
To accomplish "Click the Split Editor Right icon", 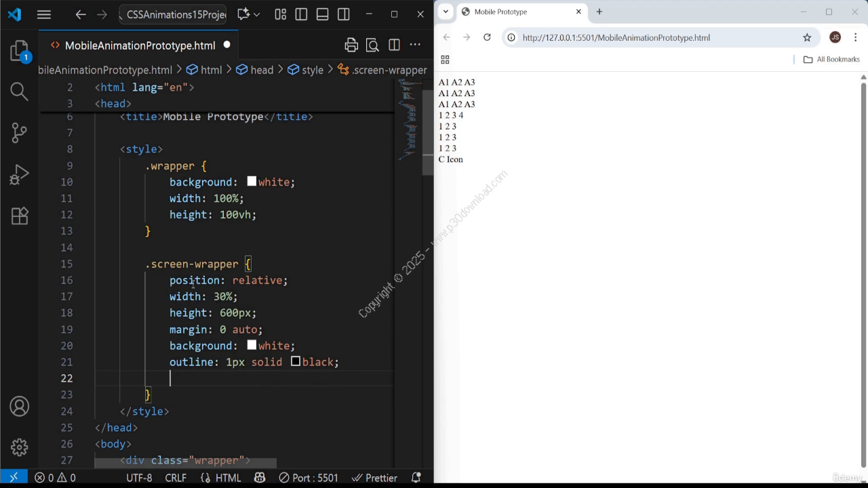I will click(x=394, y=45).
